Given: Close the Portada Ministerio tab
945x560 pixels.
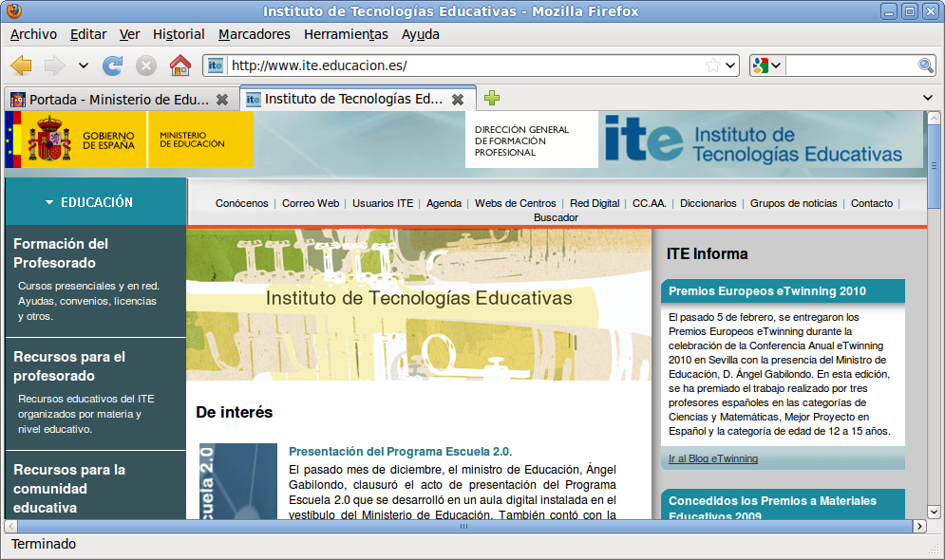Looking at the screenshot, I should click(222, 100).
